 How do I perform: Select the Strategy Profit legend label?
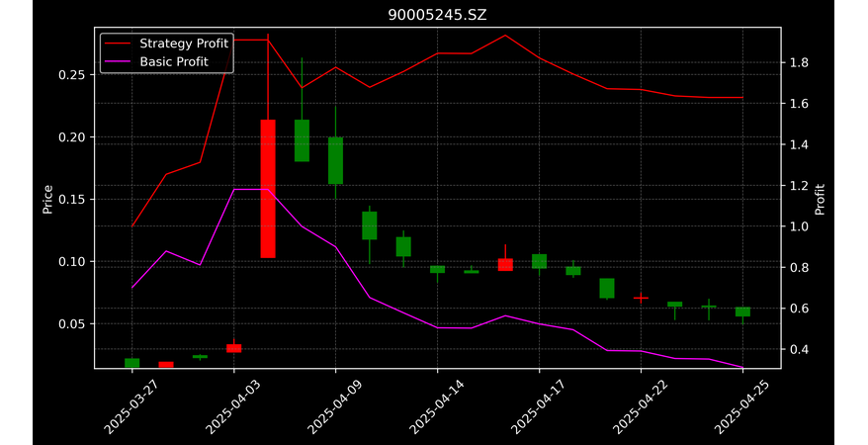[184, 44]
